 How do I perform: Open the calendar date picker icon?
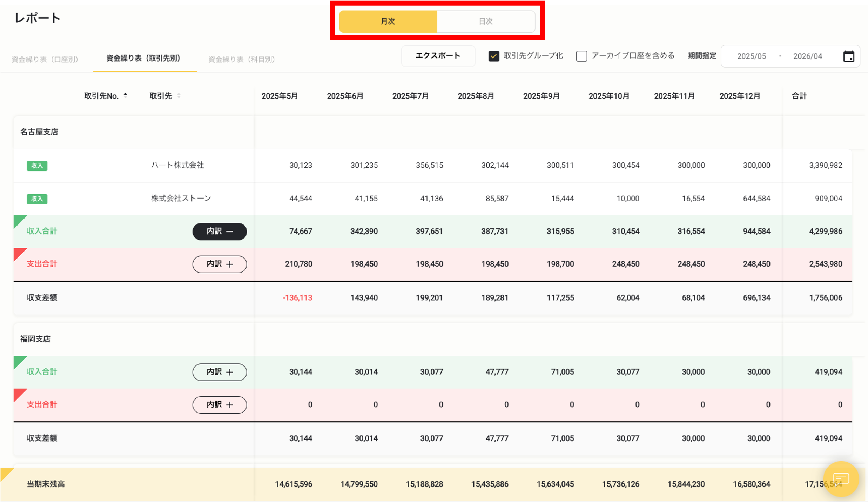point(849,56)
